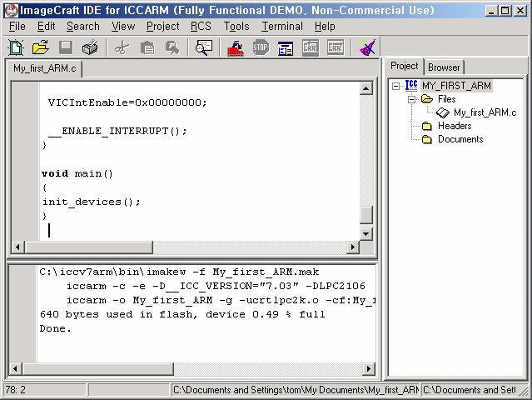532x400 pixels.
Task: Open the Terminal menu
Action: [x=282, y=26]
